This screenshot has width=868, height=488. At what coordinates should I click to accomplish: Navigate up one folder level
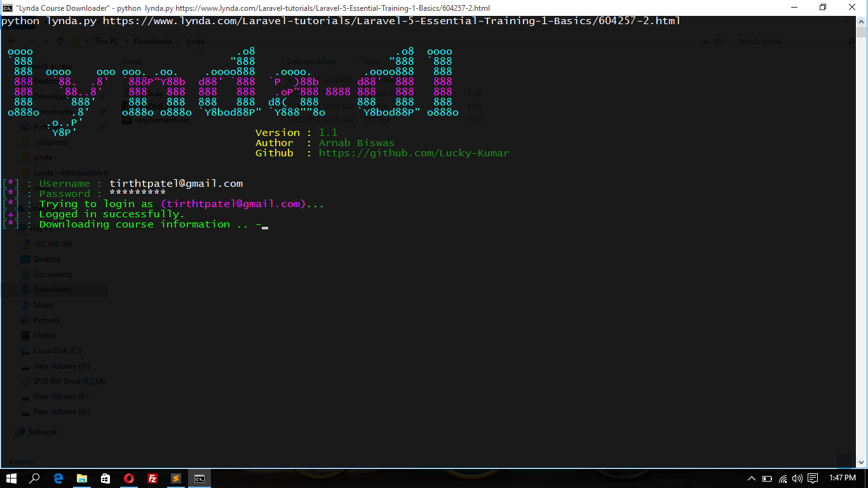coord(60,41)
